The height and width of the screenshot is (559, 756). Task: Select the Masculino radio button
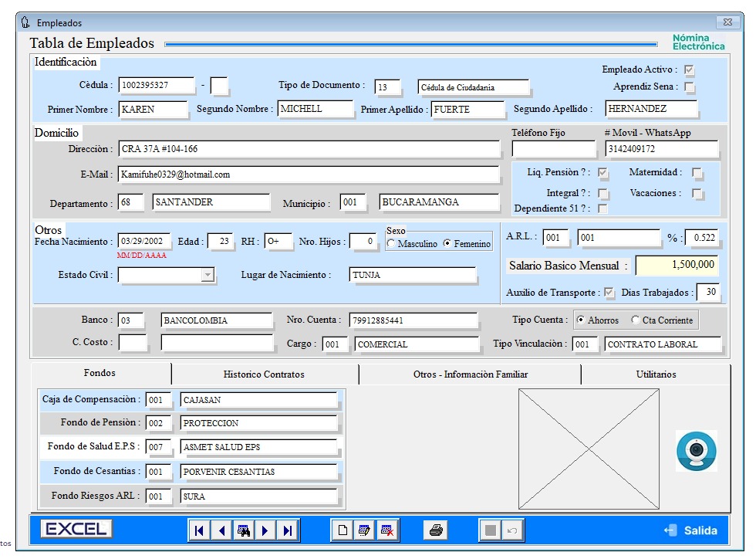(x=391, y=244)
